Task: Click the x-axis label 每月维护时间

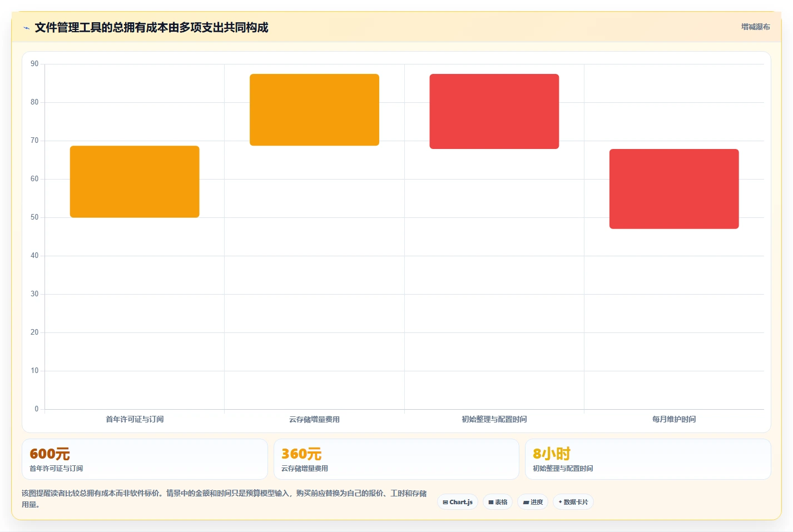Action: 674,419
